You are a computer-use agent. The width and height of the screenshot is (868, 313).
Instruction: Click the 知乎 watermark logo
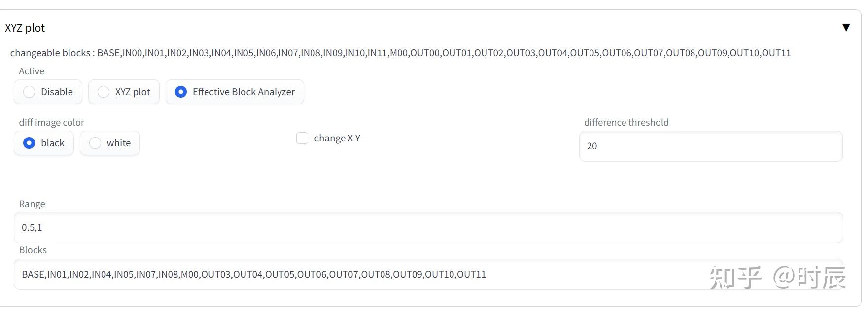click(x=735, y=278)
